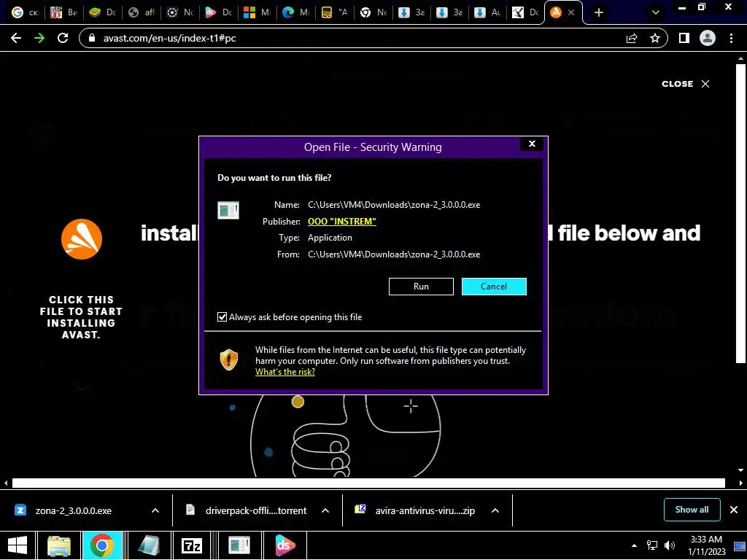Click the yellow security shield warning icon
This screenshot has width=747, height=560.
(x=228, y=360)
